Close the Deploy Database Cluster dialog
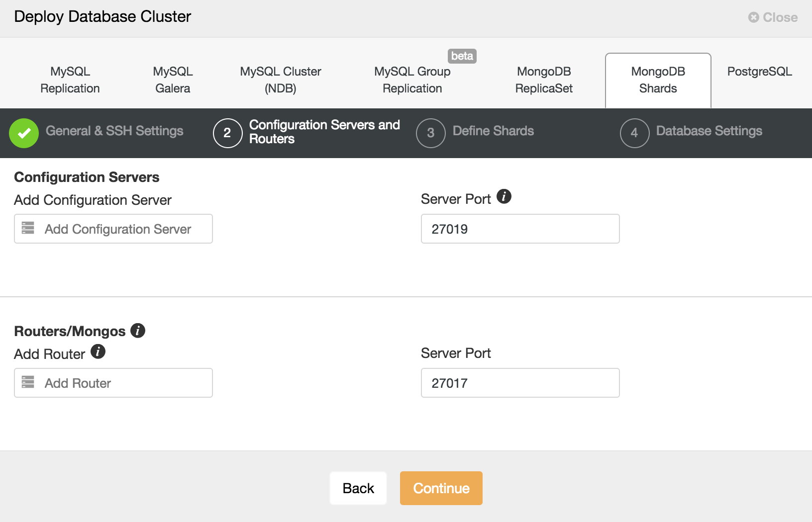812x522 pixels. click(x=773, y=17)
